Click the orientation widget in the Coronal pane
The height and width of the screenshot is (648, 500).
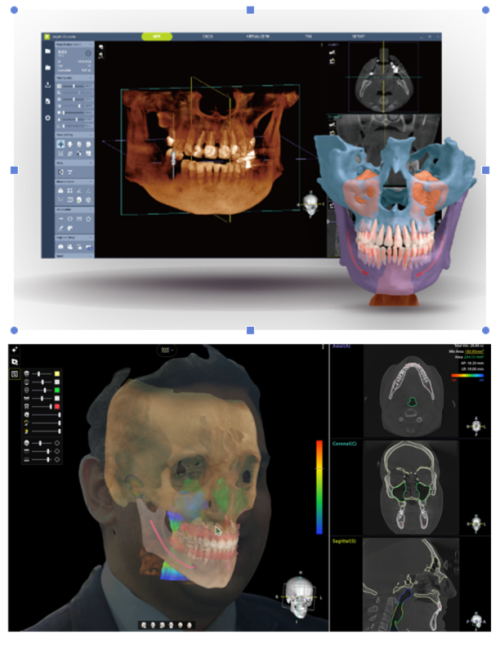pos(476,524)
